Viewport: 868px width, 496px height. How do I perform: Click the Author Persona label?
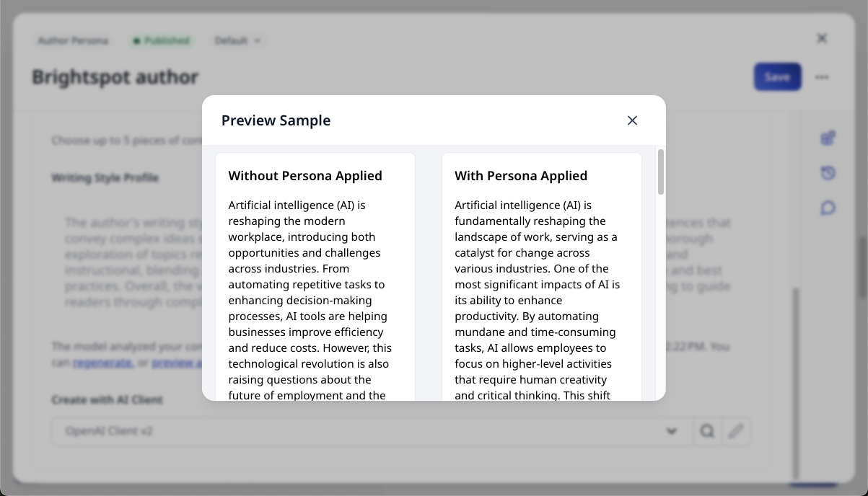[73, 41]
